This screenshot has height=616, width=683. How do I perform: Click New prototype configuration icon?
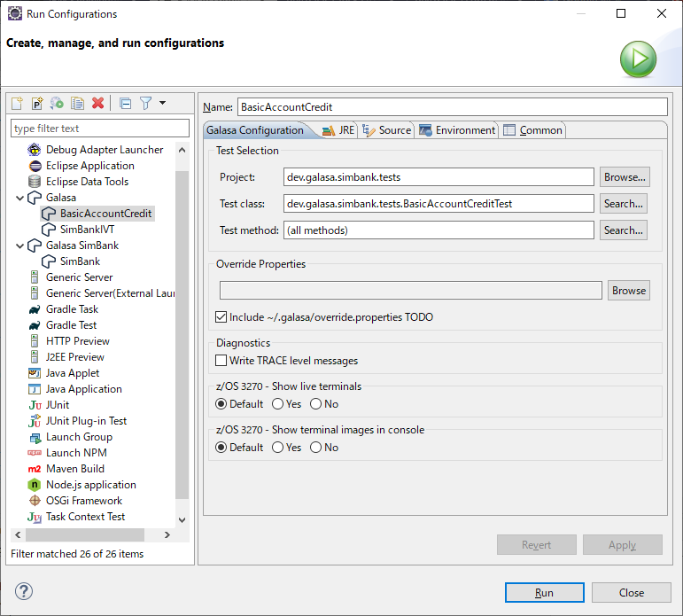click(x=37, y=104)
